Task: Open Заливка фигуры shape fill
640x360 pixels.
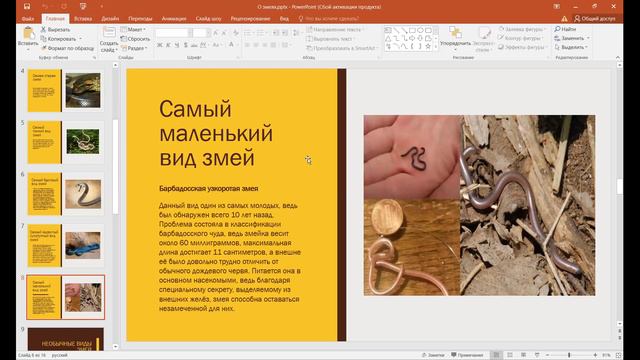Action: (521, 29)
